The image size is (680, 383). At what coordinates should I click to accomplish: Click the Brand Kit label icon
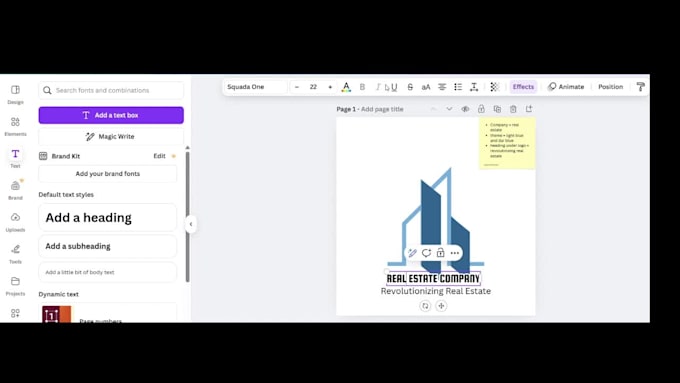pos(43,156)
